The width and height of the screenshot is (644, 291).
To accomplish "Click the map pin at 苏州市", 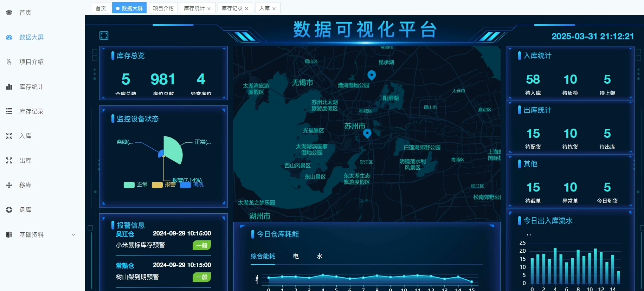I will click(367, 133).
